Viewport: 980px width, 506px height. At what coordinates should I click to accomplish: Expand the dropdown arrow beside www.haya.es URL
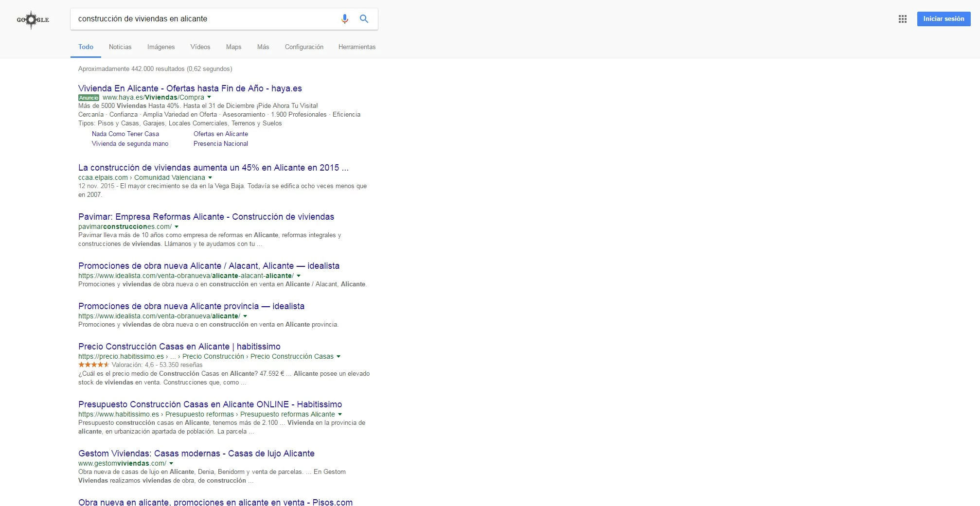pos(209,97)
